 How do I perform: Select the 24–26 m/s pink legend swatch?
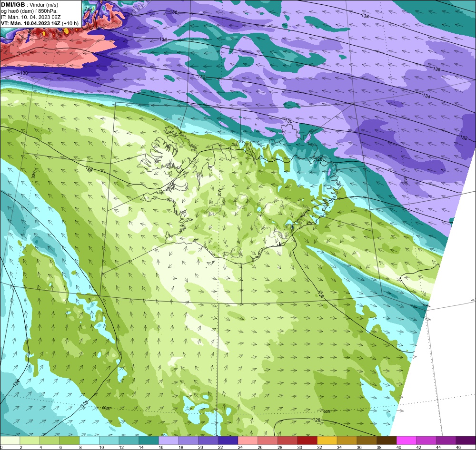click(248, 440)
